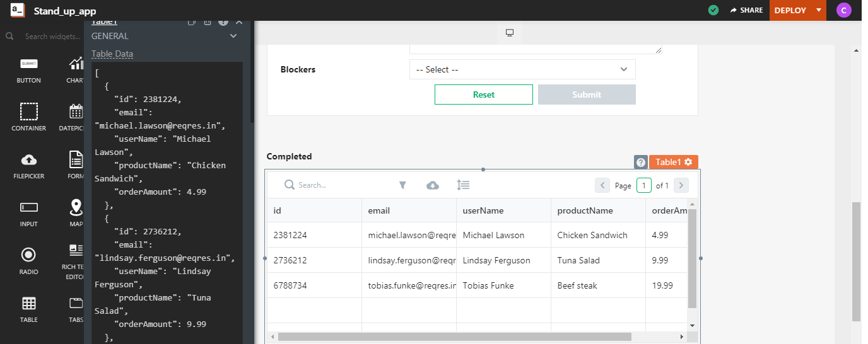The width and height of the screenshot is (868, 344).
Task: Open the table row height icon
Action: point(463,185)
